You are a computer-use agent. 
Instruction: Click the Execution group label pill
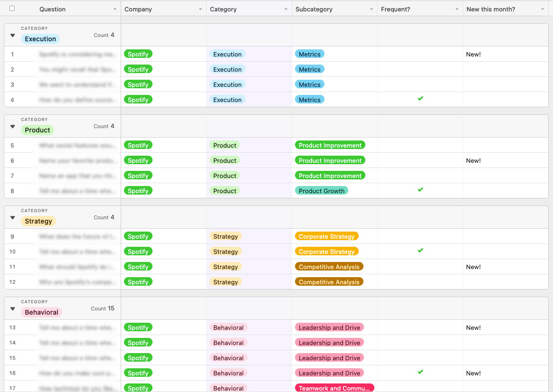(x=40, y=39)
